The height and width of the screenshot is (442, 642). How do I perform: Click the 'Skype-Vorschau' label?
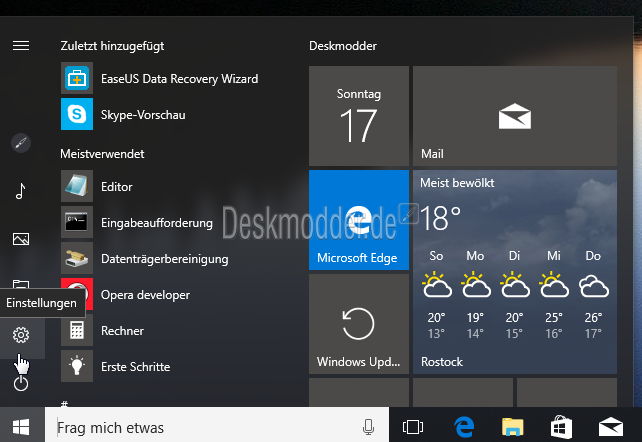coord(143,115)
